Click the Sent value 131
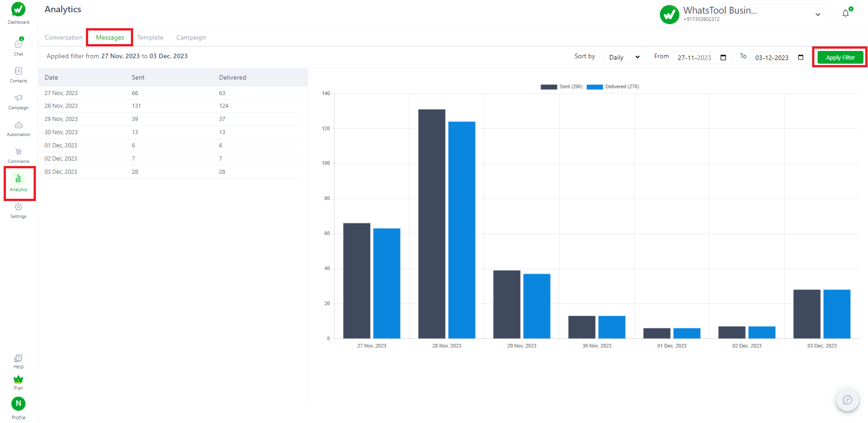The height and width of the screenshot is (423, 868). pos(136,106)
